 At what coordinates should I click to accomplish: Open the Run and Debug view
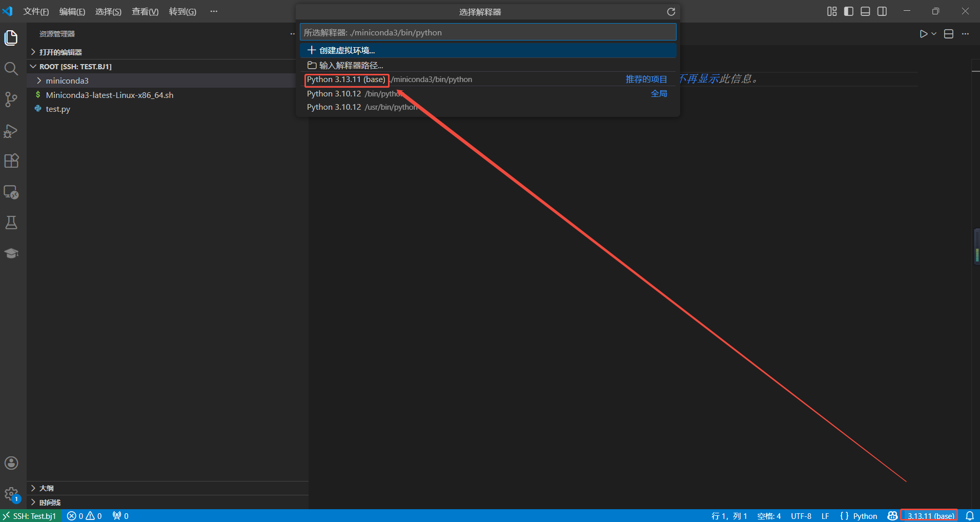11,131
